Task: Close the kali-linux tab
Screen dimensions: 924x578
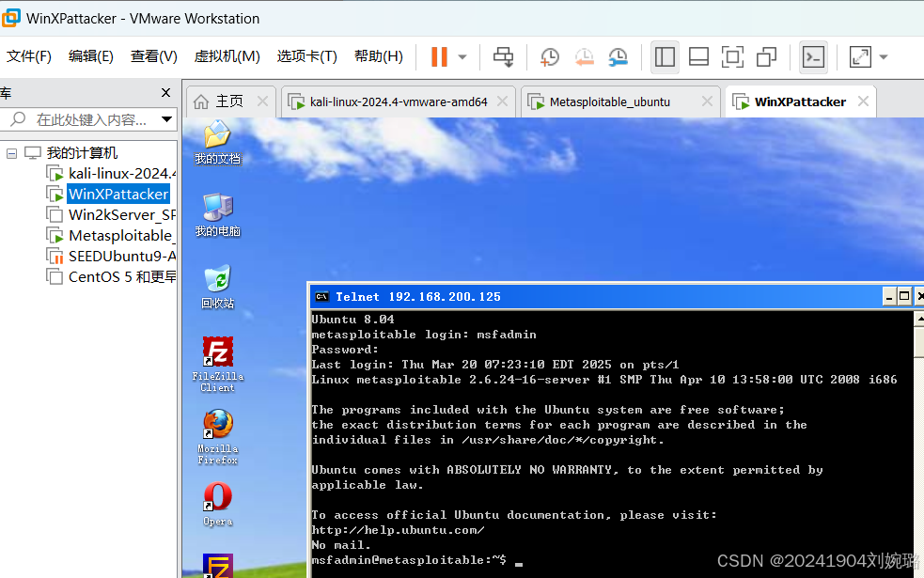Action: [x=502, y=102]
